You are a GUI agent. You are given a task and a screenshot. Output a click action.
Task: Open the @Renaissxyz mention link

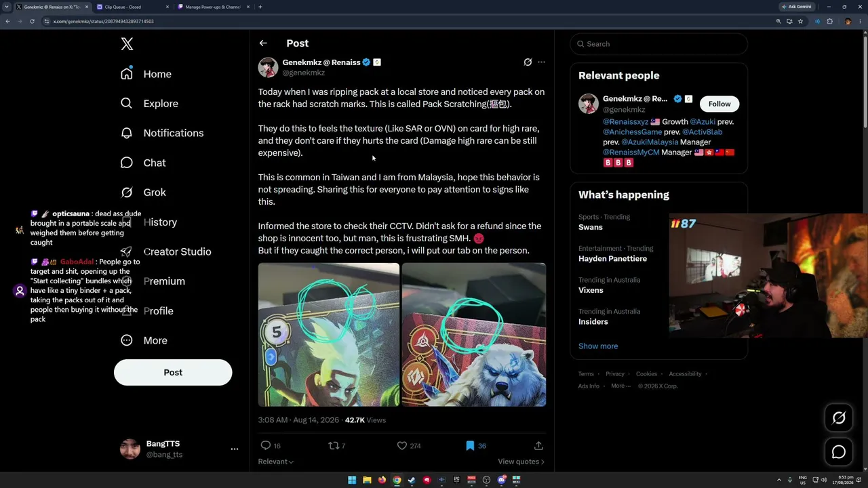pyautogui.click(x=626, y=122)
